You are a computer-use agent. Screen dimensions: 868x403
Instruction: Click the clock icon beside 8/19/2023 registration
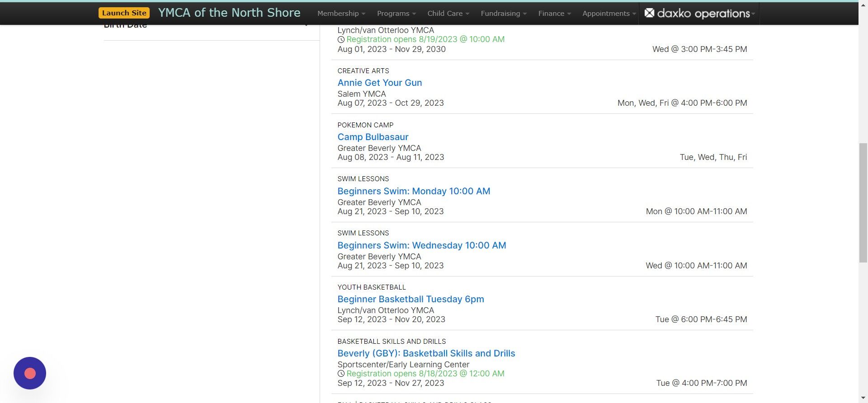click(341, 39)
